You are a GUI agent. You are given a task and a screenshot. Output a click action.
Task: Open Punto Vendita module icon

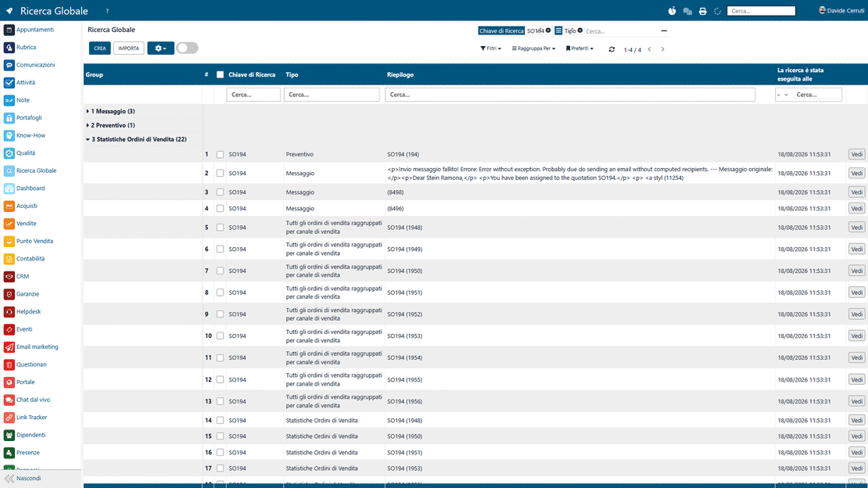[x=9, y=242]
